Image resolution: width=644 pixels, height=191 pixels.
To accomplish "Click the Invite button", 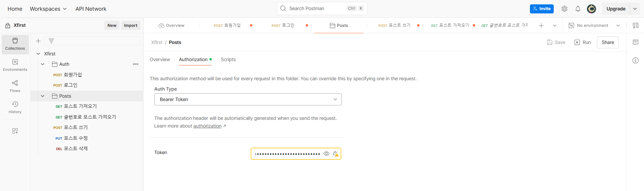I will pyautogui.click(x=542, y=9).
